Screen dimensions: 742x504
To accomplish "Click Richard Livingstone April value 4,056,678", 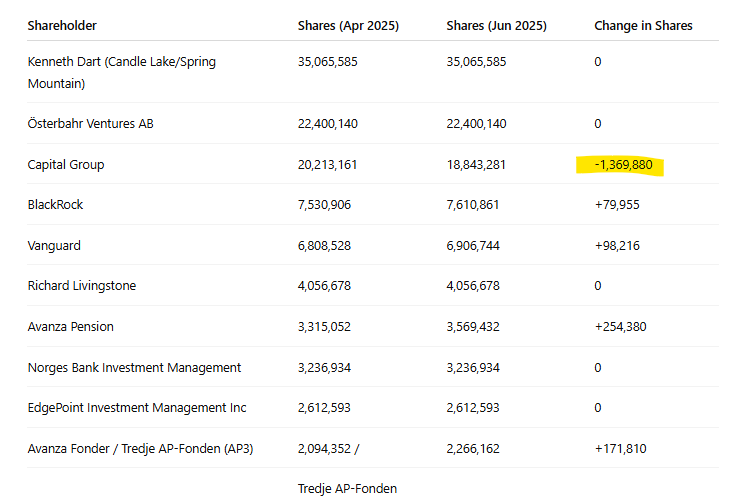I will 324,286.
